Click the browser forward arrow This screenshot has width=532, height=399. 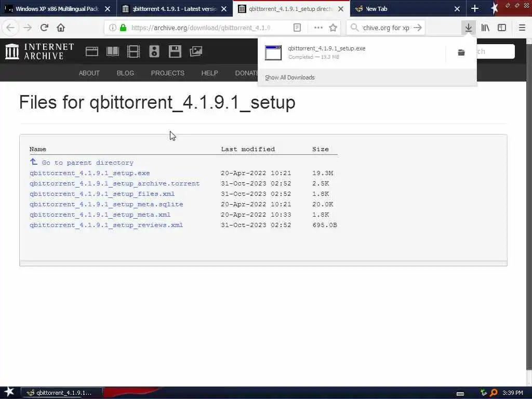pyautogui.click(x=28, y=28)
